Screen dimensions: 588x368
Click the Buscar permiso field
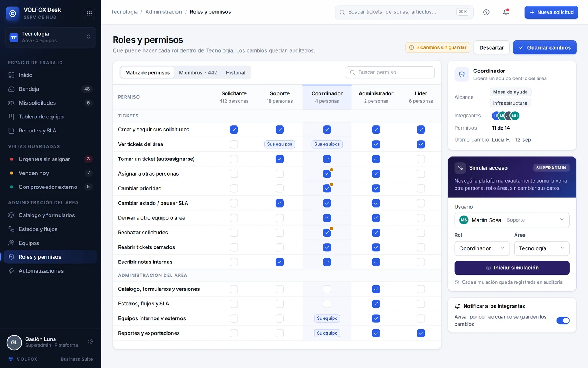point(390,72)
